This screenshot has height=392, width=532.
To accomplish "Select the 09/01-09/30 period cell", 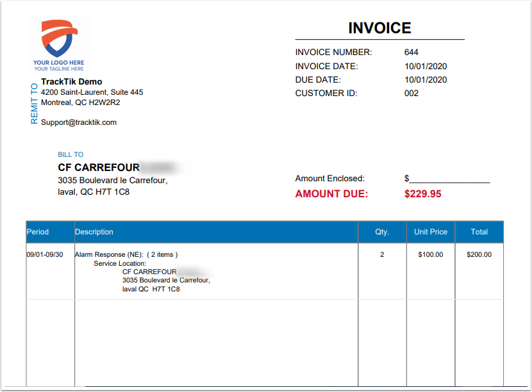I will coord(45,255).
